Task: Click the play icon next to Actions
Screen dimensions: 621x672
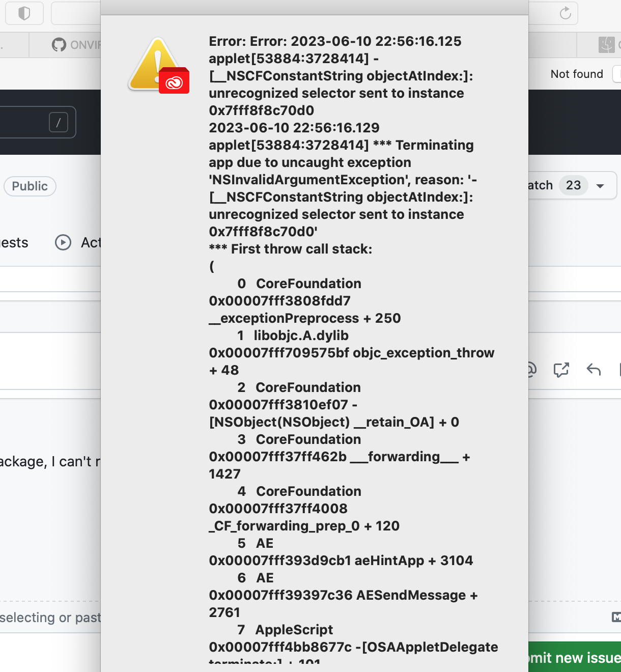Action: (x=63, y=243)
